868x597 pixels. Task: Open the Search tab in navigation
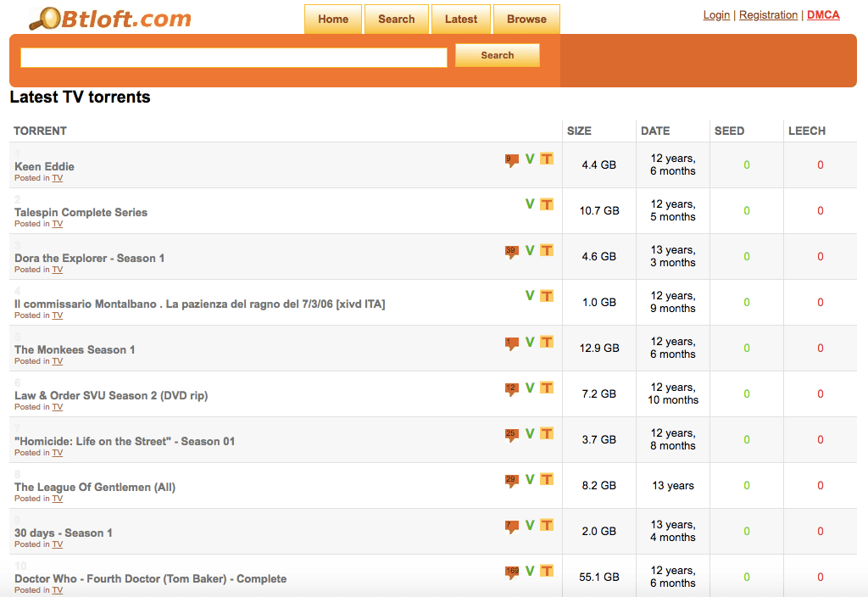397,20
